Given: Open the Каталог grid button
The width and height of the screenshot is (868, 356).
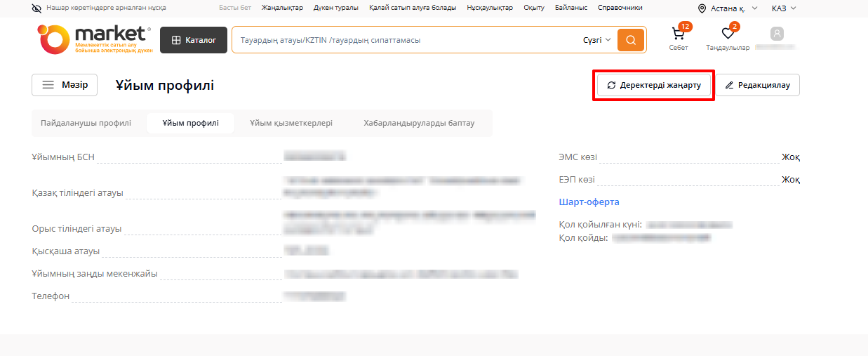Looking at the screenshot, I should (x=194, y=40).
